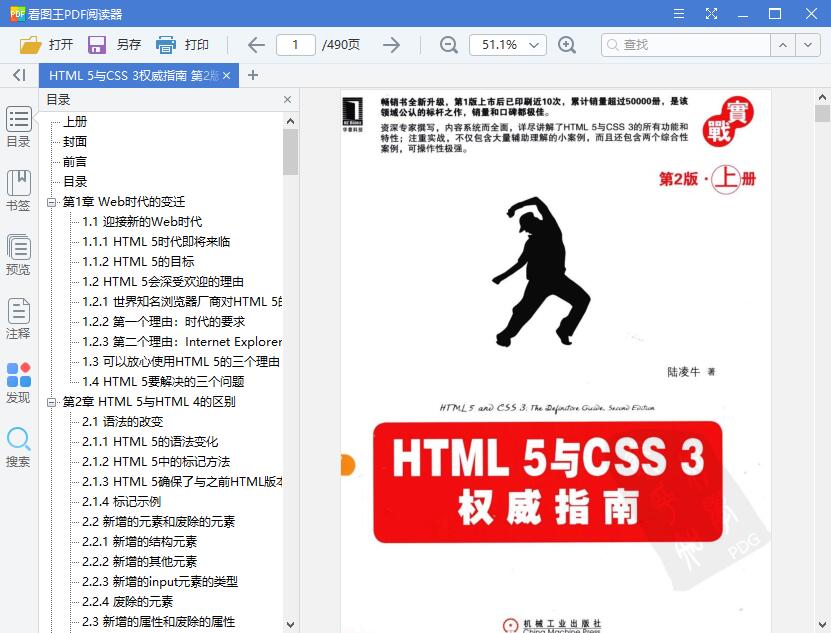Open the 书签 bookmarks panel
This screenshot has width=831, height=633.
pos(19,191)
